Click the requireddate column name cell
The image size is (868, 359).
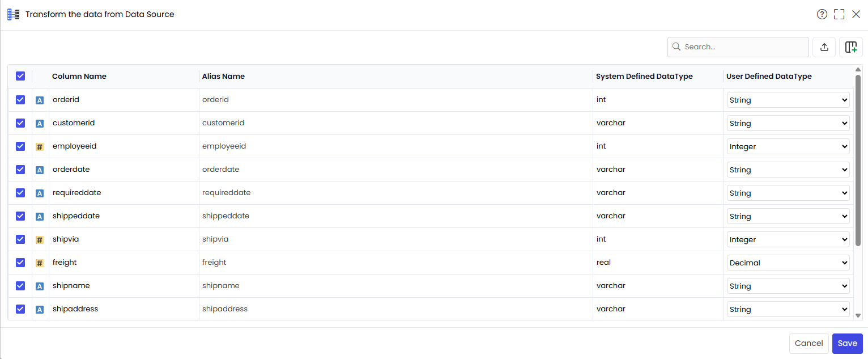pos(124,193)
